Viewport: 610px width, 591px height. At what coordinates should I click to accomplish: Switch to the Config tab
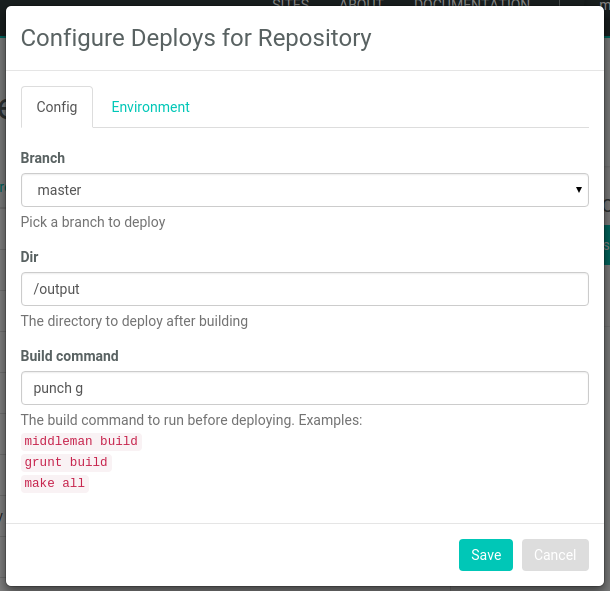click(x=57, y=107)
